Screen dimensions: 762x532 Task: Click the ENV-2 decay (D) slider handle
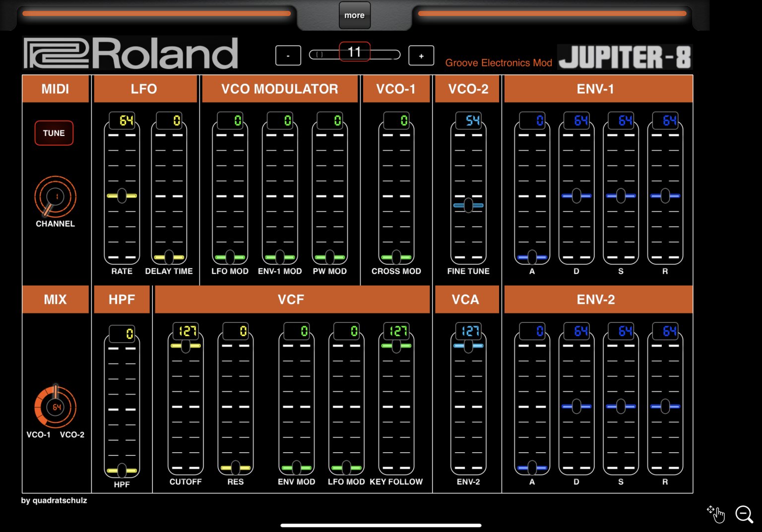(x=576, y=407)
